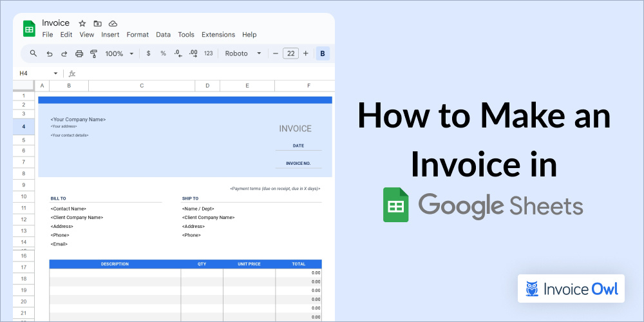Click the search menus magnifier icon
Screen dimensions: 644x322
click(x=33, y=53)
